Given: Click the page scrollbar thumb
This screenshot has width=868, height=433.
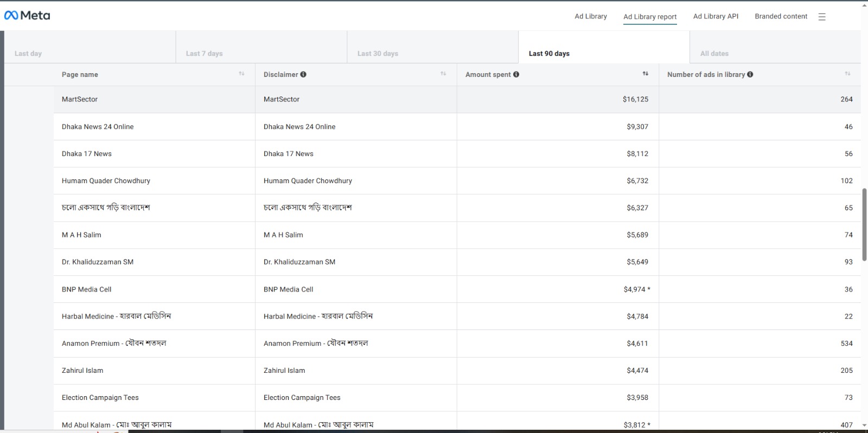Looking at the screenshot, I should click(865, 225).
